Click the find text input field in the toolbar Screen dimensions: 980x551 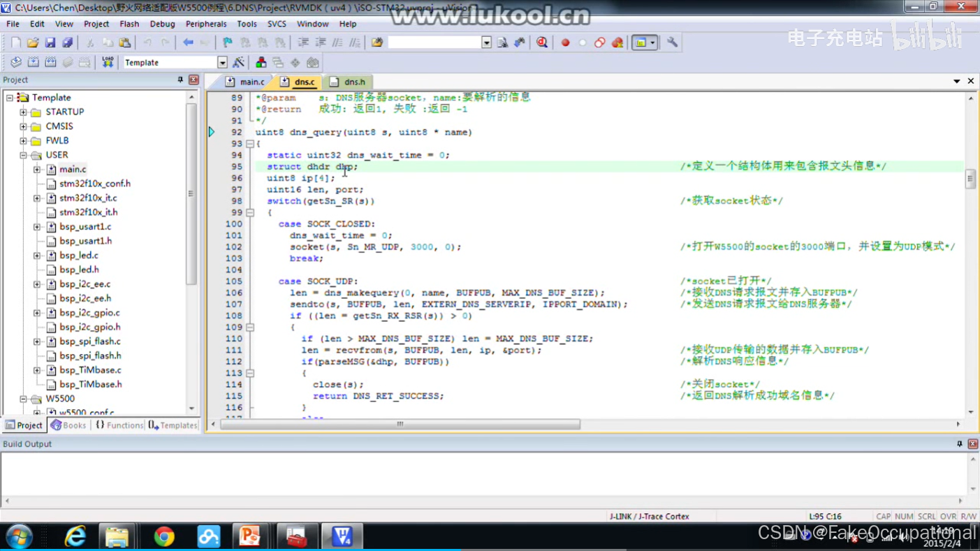click(434, 43)
